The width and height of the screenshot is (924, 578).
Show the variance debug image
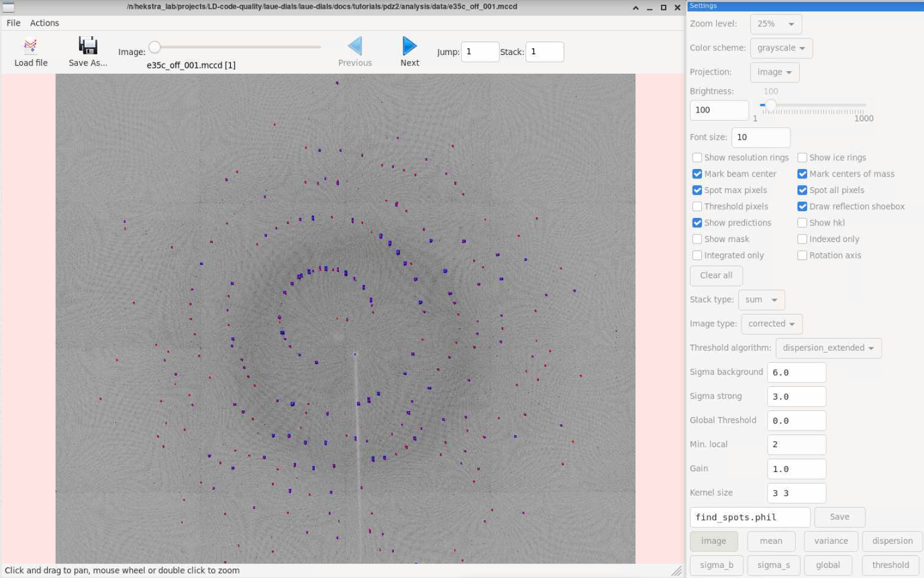[x=831, y=541]
